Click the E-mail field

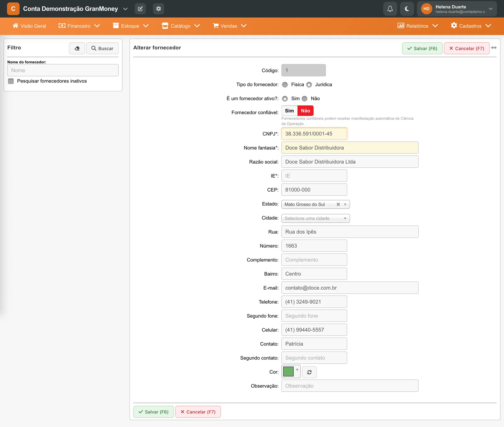350,288
